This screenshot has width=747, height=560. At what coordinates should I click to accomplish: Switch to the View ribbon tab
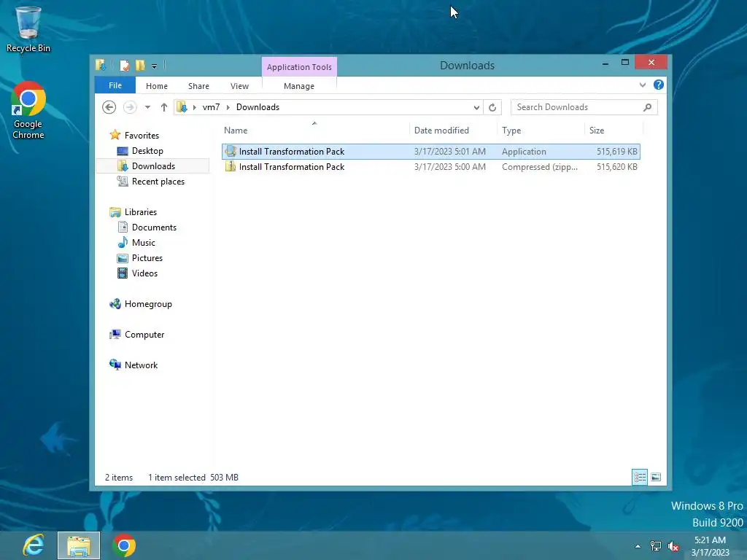(239, 86)
